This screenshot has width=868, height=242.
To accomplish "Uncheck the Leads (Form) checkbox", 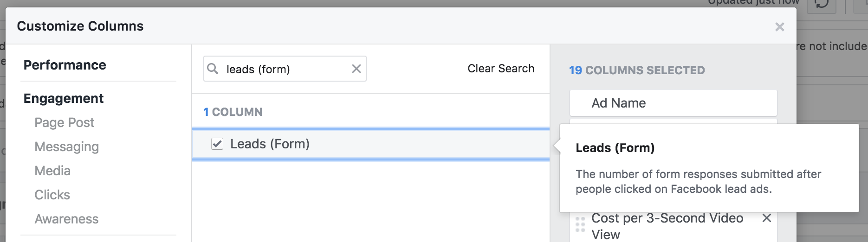I will tap(217, 144).
